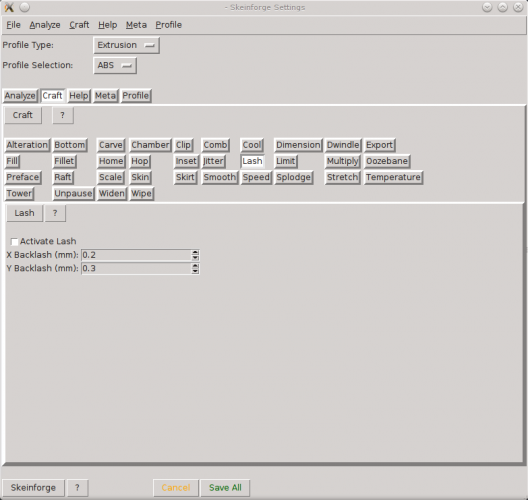This screenshot has width=528, height=500.
Task: Select the Oozebane plugin tab
Action: point(387,161)
